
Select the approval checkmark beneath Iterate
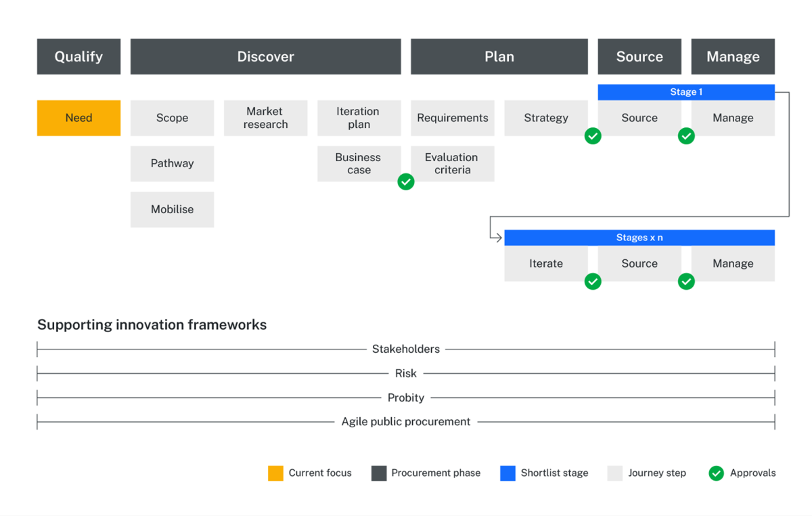[x=593, y=281]
